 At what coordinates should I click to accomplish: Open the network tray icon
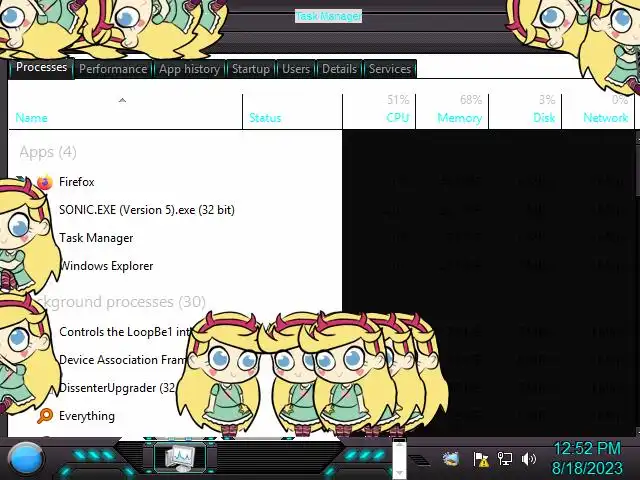[x=504, y=459]
